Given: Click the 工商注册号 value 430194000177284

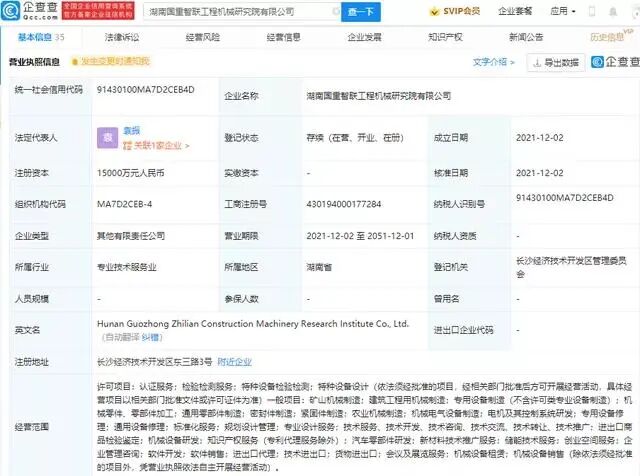Looking at the screenshot, I should click(x=344, y=204).
